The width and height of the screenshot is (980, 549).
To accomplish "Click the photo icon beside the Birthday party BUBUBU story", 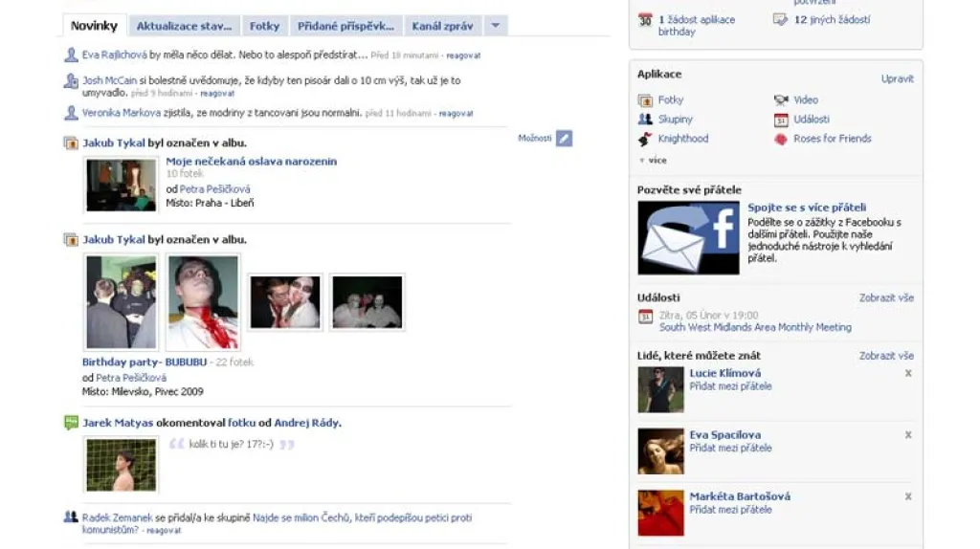I will (x=71, y=240).
